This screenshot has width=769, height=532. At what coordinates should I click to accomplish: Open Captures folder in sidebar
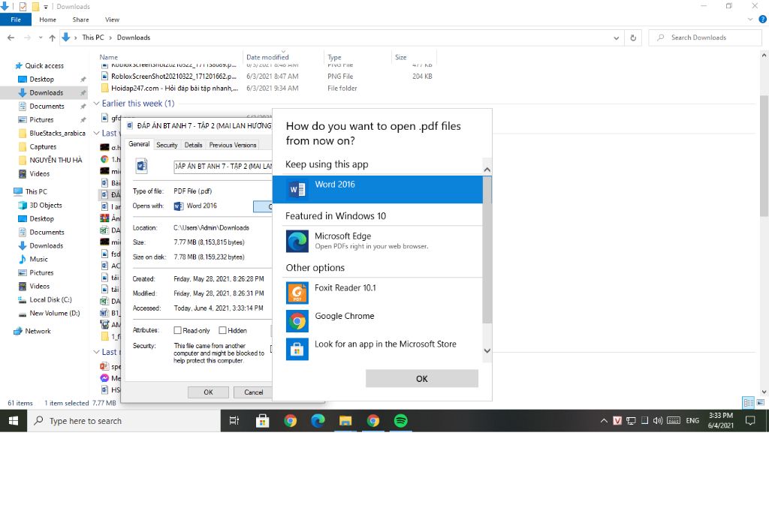(43, 147)
